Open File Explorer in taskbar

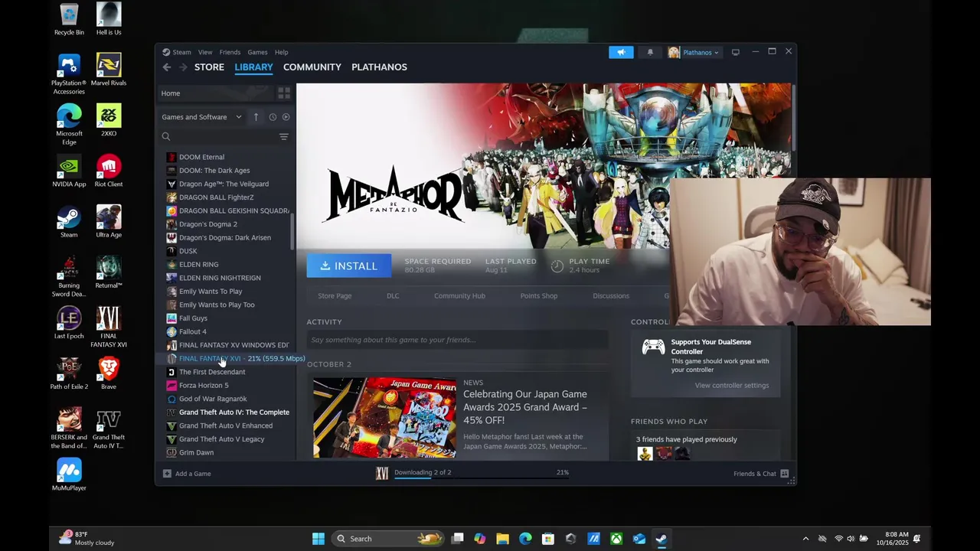(502, 539)
